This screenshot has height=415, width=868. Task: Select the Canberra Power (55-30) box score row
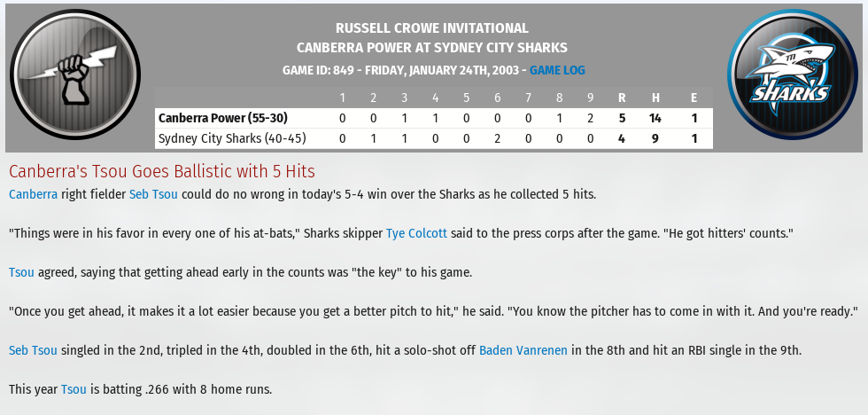[x=433, y=118]
